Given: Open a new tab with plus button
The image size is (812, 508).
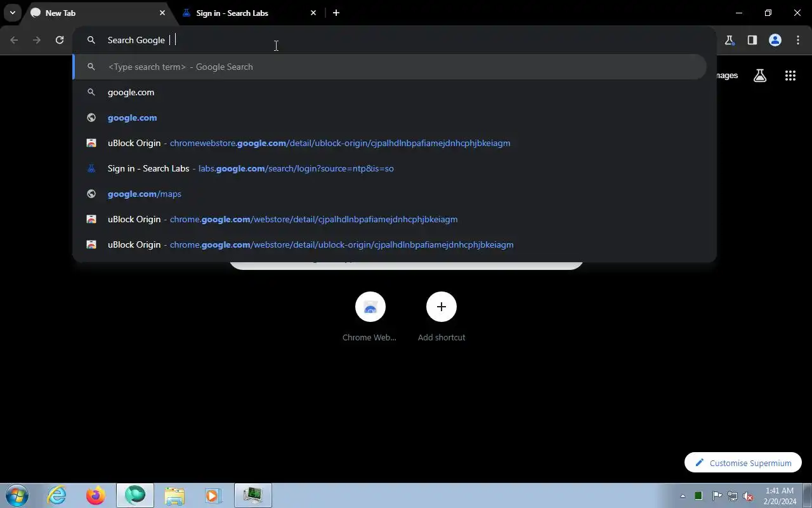Looking at the screenshot, I should tap(336, 13).
